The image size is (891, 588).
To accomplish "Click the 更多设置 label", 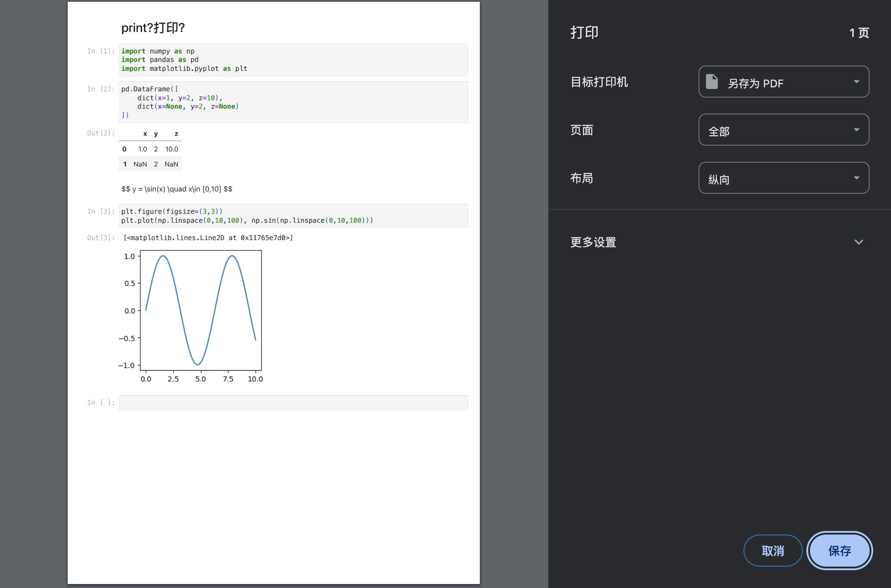I will click(593, 242).
